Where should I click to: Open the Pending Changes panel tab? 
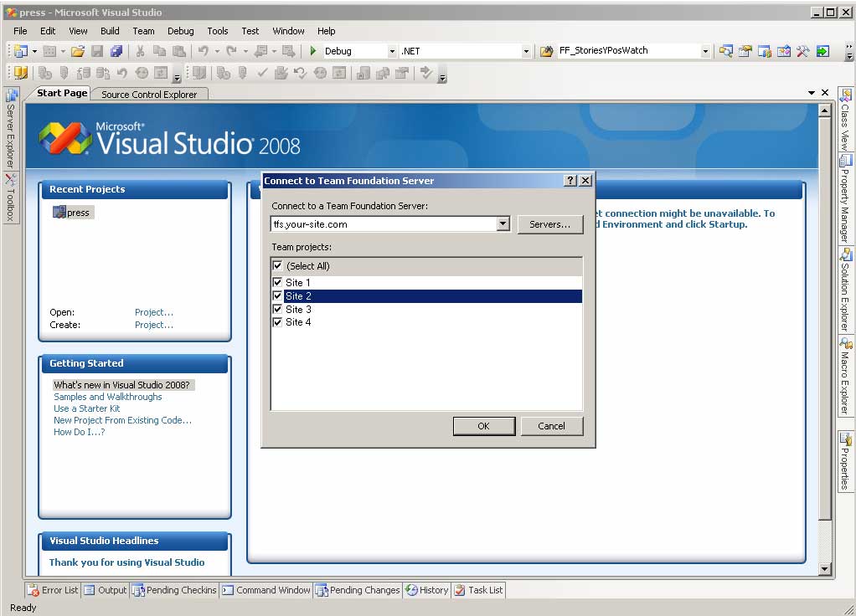[358, 590]
